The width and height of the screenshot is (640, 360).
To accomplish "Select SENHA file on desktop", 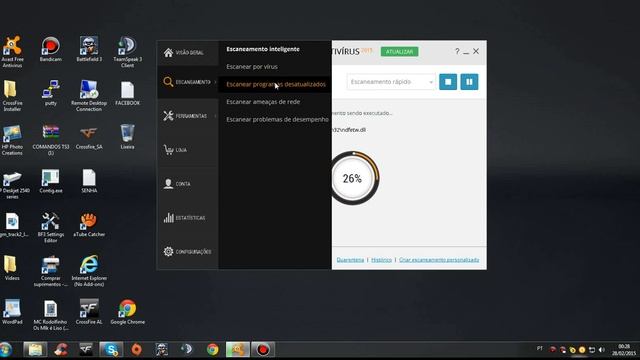I will coord(89,181).
